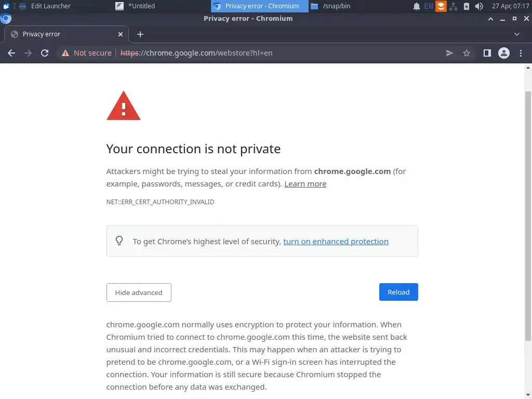The width and height of the screenshot is (532, 399).
Task: Open the Learn more link
Action: [305, 184]
